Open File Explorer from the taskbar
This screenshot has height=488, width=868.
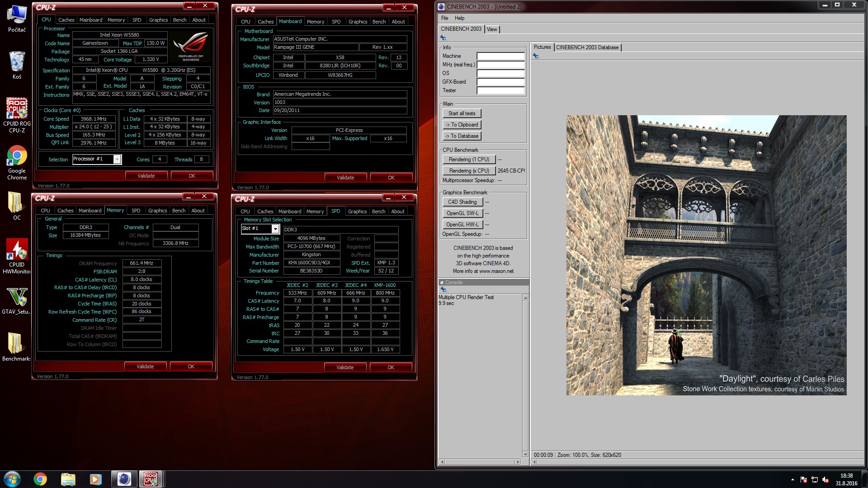tap(68, 479)
